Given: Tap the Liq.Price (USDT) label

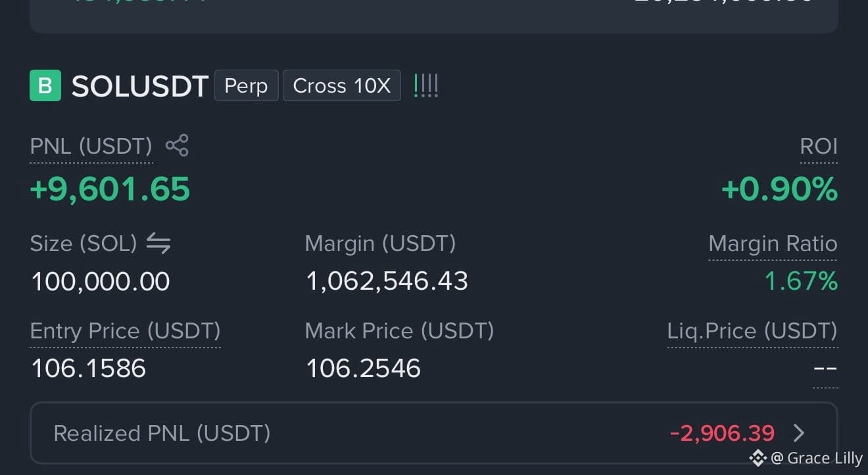Looking at the screenshot, I should tap(752, 330).
